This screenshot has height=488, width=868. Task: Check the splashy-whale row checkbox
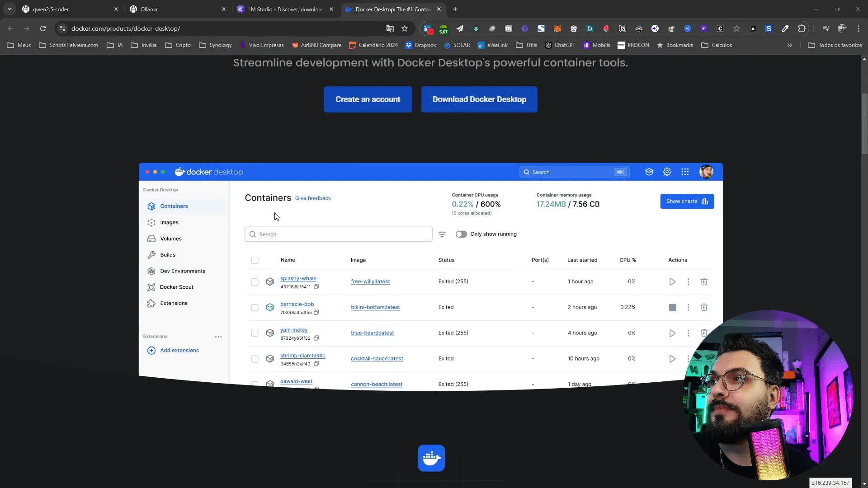coord(255,282)
